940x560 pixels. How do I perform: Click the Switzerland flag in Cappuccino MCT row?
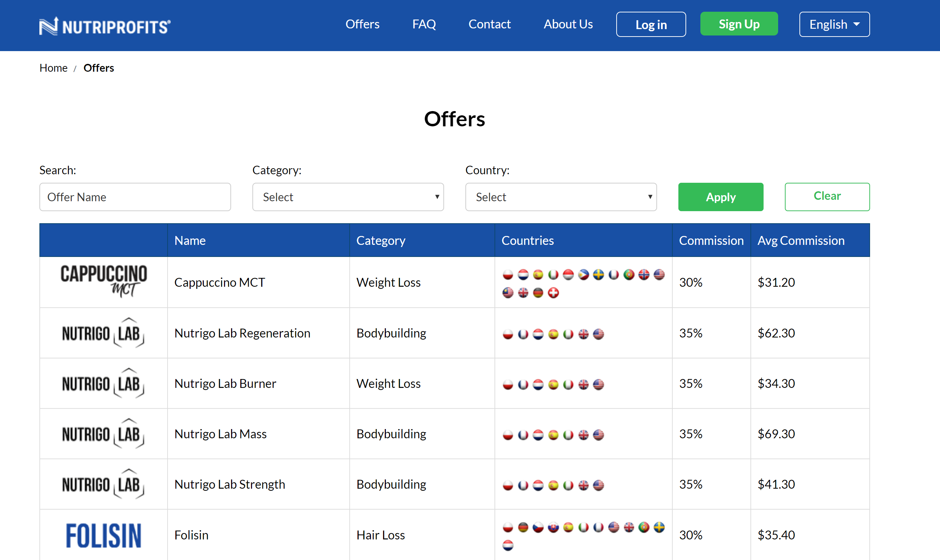(553, 293)
